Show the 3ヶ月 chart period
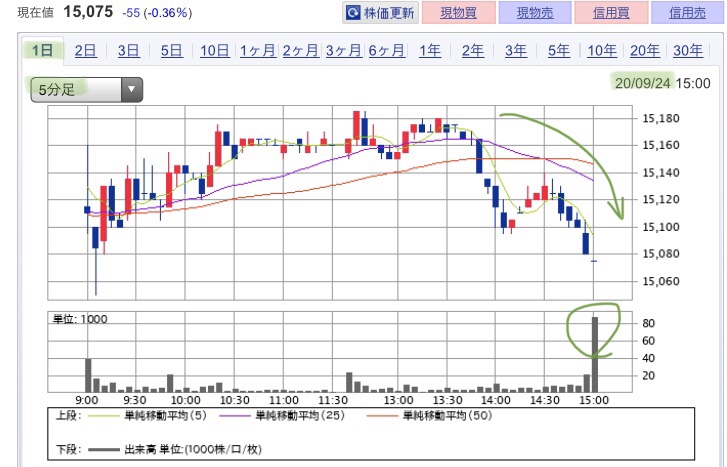727x467 pixels. [344, 50]
